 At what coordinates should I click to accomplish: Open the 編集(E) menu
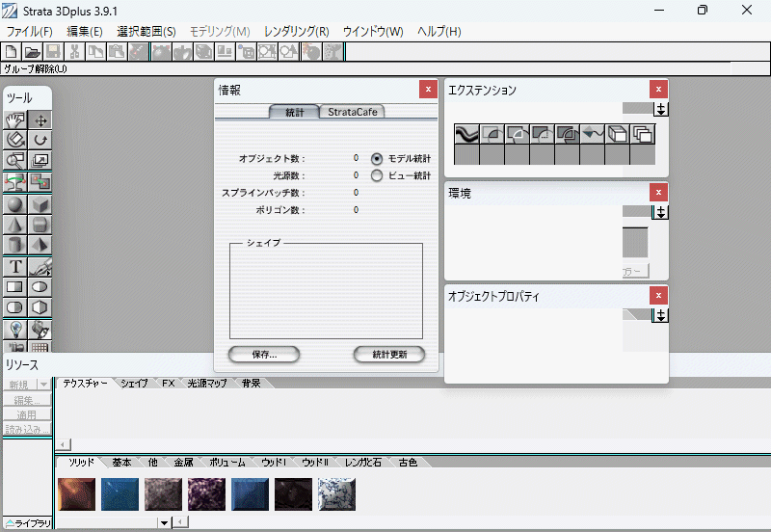coord(85,32)
